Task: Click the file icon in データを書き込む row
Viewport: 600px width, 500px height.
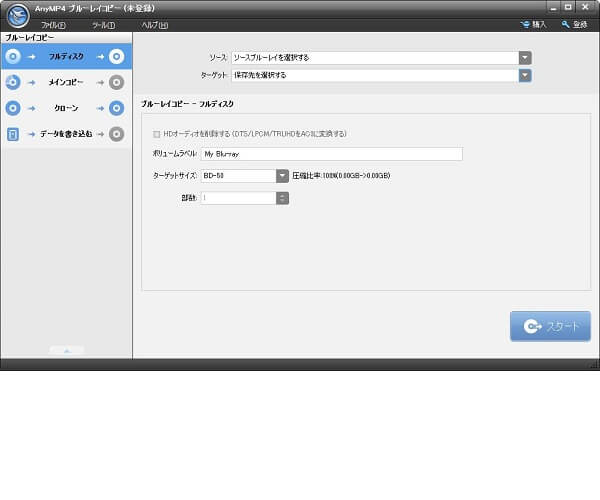Action: click(13, 134)
